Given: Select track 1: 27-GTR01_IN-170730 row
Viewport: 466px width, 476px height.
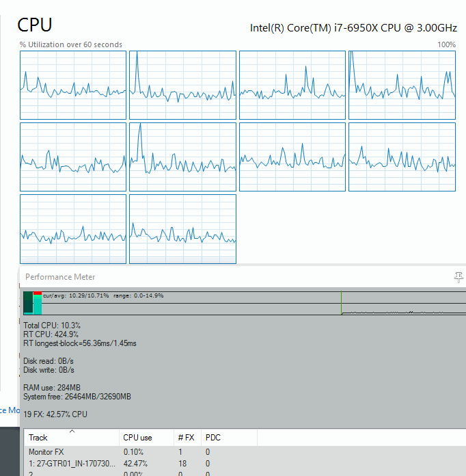Looking at the screenshot, I should (x=245, y=464).
